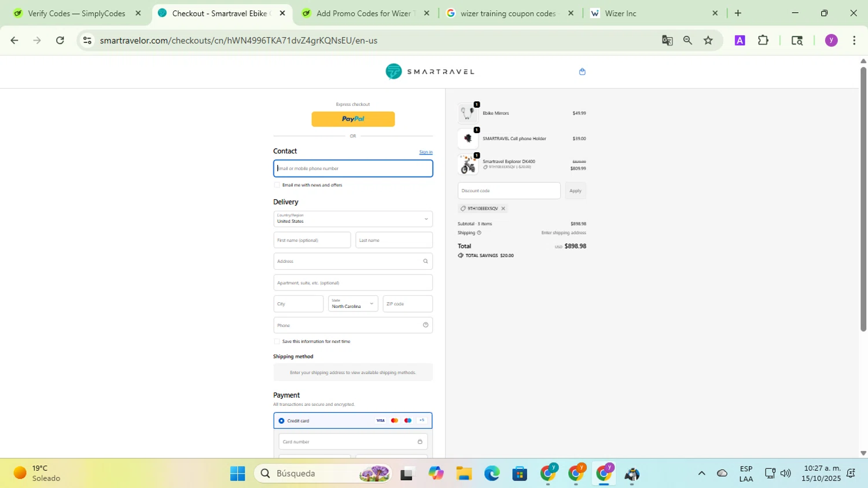This screenshot has height=488, width=868.
Task: Go back to previous page
Action: (x=14, y=40)
